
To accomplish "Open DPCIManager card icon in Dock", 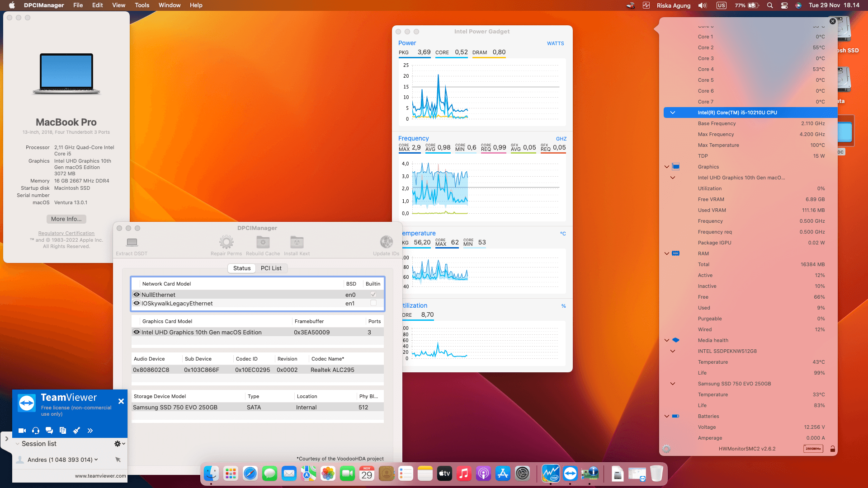I will tap(590, 473).
